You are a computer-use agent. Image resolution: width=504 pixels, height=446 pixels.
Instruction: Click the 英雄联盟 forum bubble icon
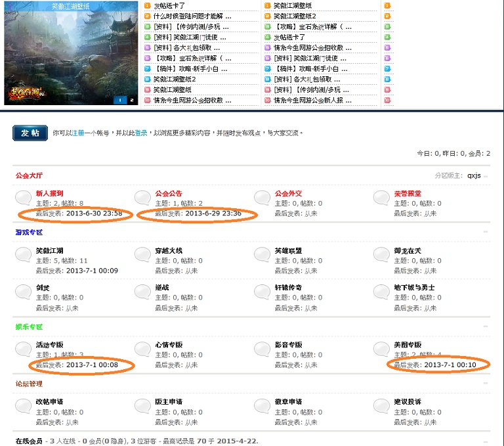point(262,254)
